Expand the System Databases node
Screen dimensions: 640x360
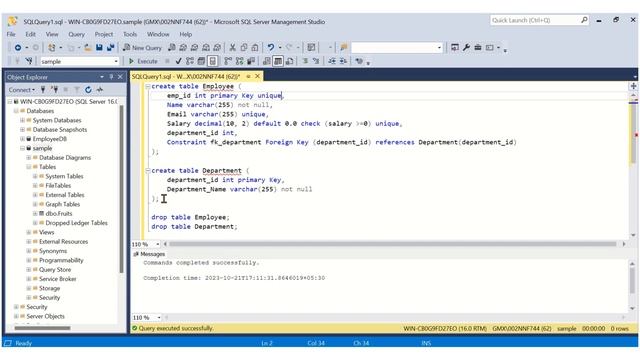pos(22,120)
